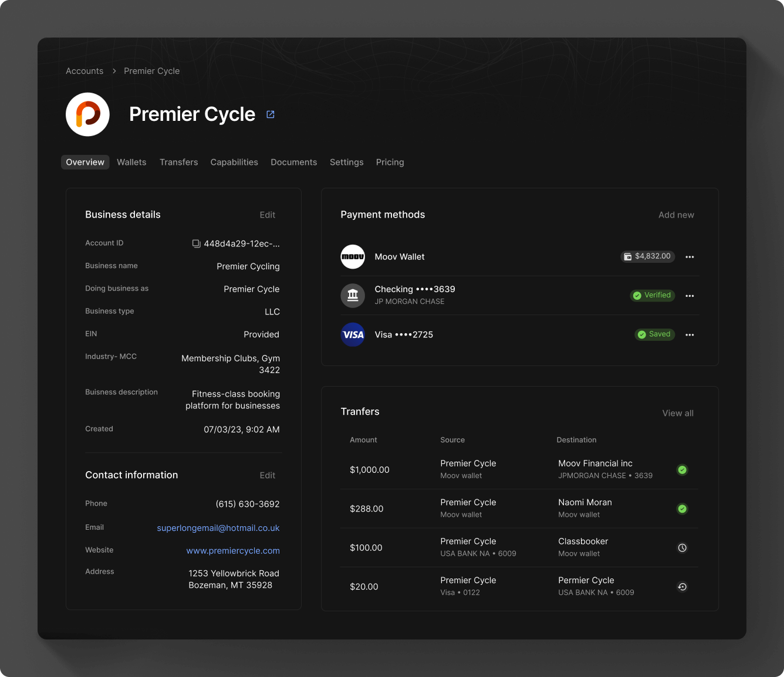The image size is (784, 677).
Task: Click the Amount column header
Action: click(363, 440)
